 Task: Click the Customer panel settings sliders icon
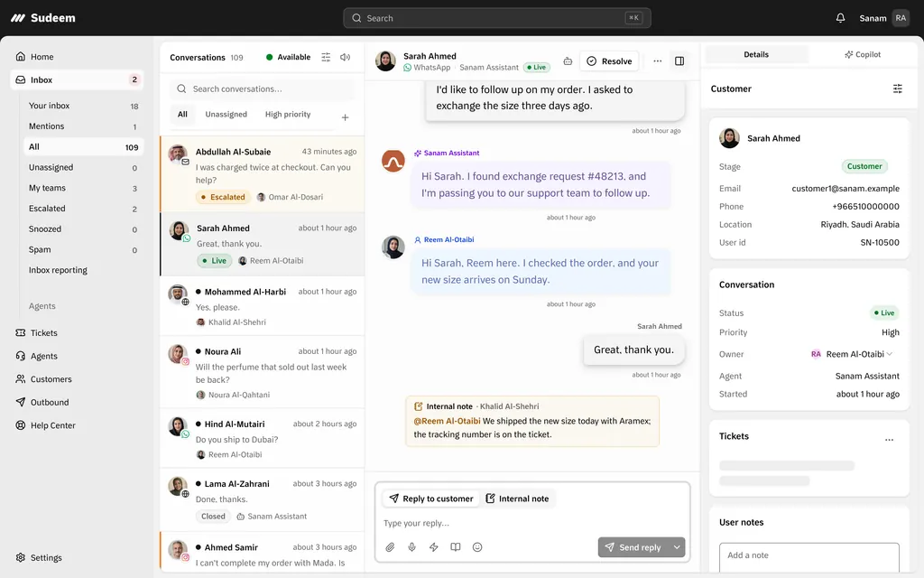click(x=898, y=89)
